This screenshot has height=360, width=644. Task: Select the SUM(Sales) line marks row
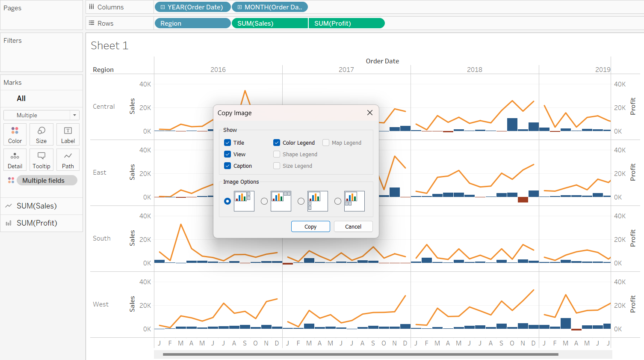37,206
